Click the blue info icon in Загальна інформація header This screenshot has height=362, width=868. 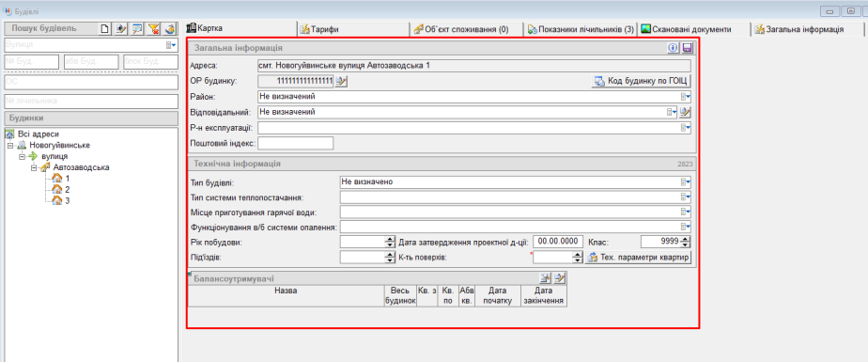tap(674, 48)
